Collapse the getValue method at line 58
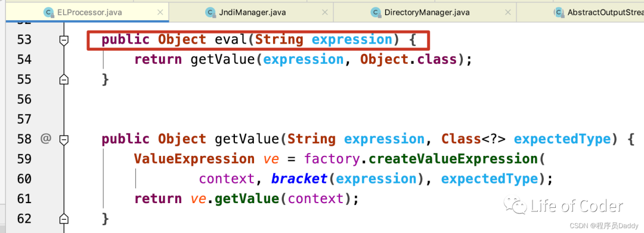 pyautogui.click(x=64, y=140)
